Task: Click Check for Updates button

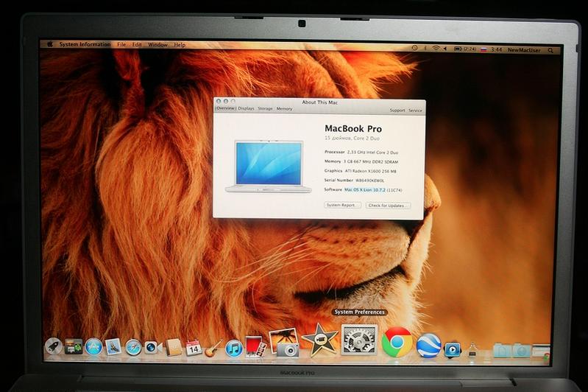Action: 387,206
